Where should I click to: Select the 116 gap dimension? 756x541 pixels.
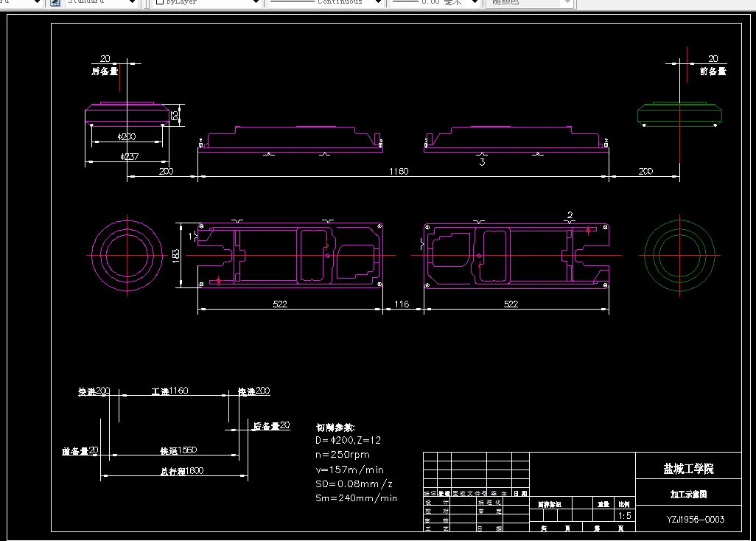pyautogui.click(x=402, y=304)
